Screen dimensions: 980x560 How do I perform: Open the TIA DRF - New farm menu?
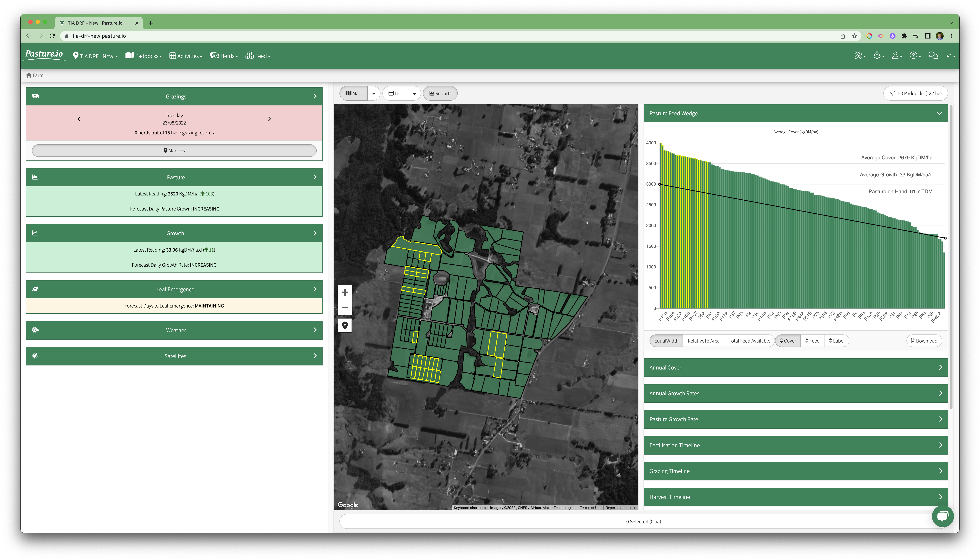[95, 56]
